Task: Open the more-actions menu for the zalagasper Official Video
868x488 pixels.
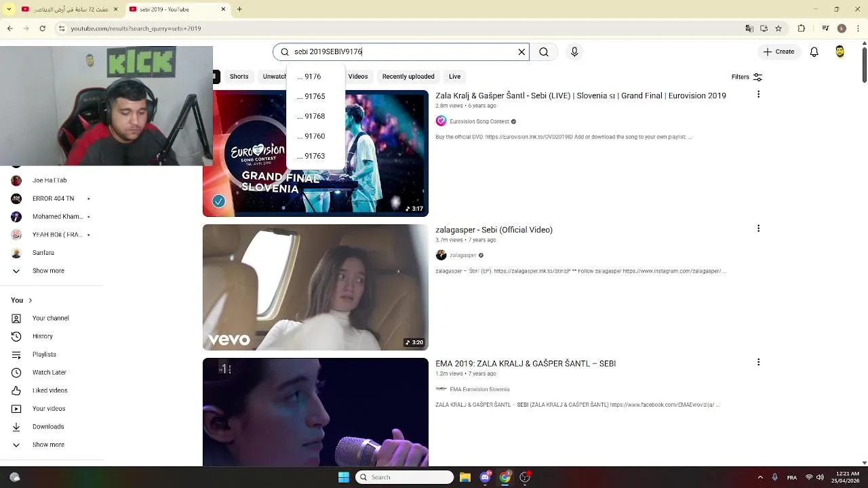Action: tap(758, 229)
